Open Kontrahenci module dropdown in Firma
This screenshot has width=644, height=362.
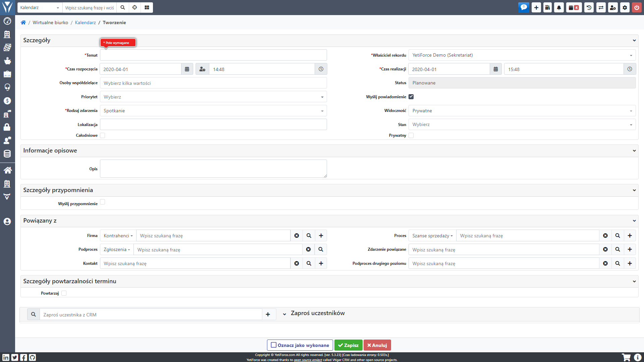coord(118,236)
